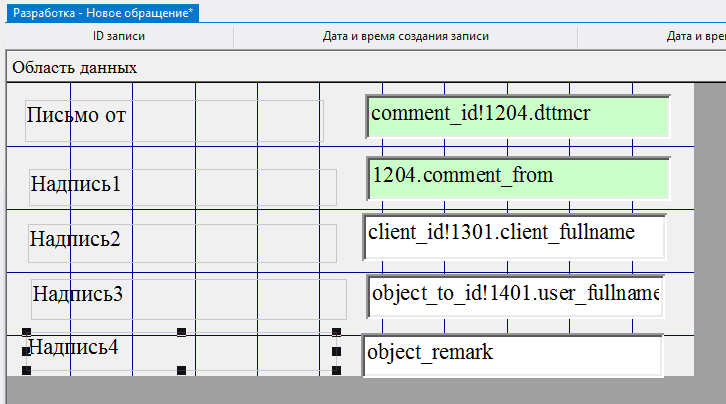This screenshot has width=726, height=404.
Task: Click right-middle resize handle of Надпись4
Action: [x=337, y=351]
